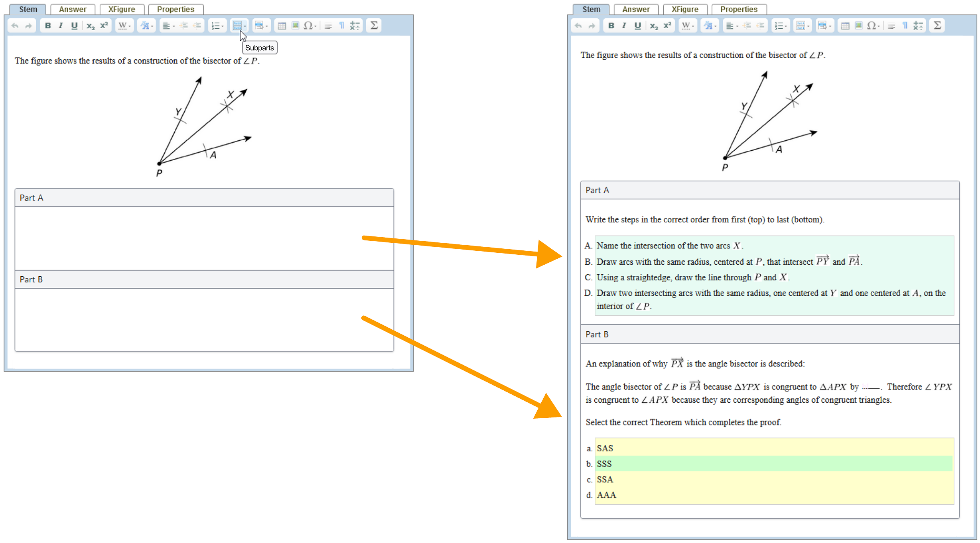This screenshot has width=980, height=543.
Task: Apply Superscript in the right editor toolbar
Action: pyautogui.click(x=667, y=26)
